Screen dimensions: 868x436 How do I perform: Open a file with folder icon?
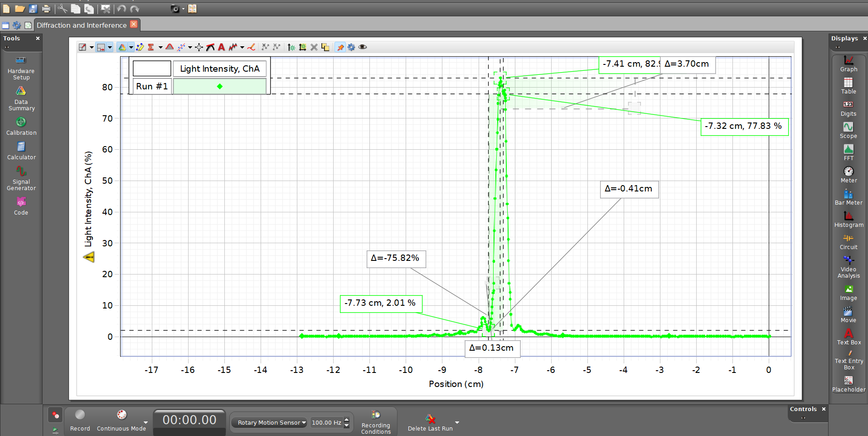(x=20, y=9)
